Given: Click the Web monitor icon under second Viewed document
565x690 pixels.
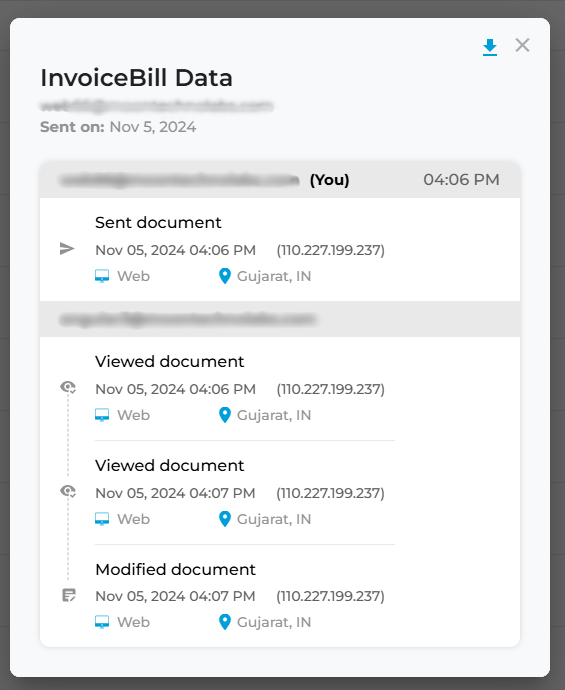Looking at the screenshot, I should point(102,519).
